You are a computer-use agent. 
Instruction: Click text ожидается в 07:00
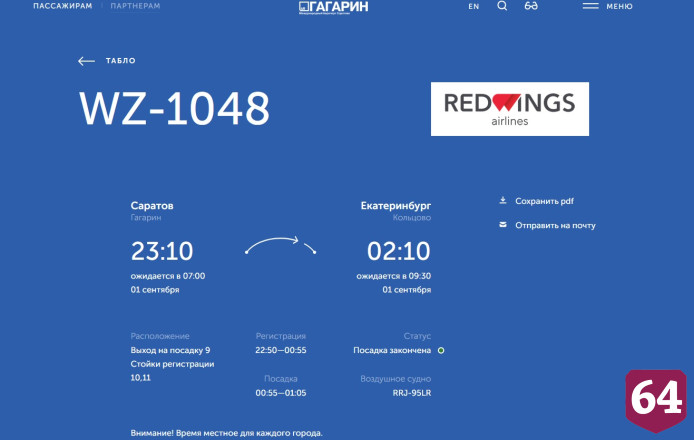tap(168, 276)
